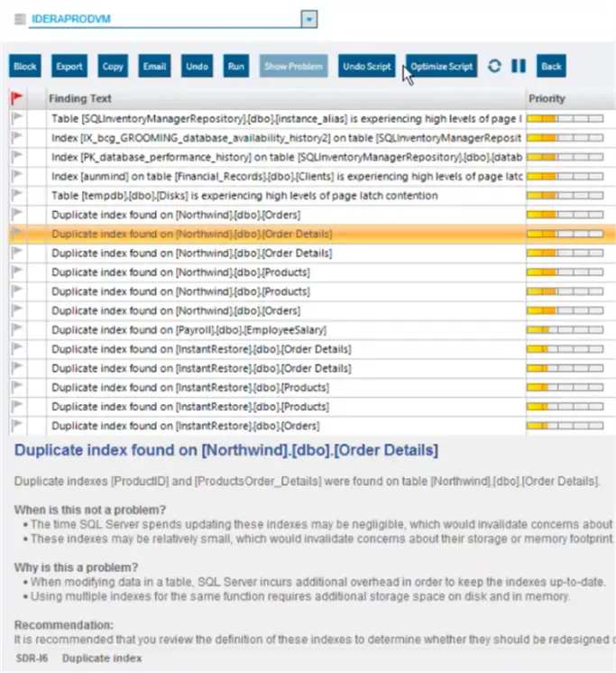Viewport: 616px width, 673px height.
Task: Select the InstantRestore Orders duplicate index finding
Action: (185, 426)
